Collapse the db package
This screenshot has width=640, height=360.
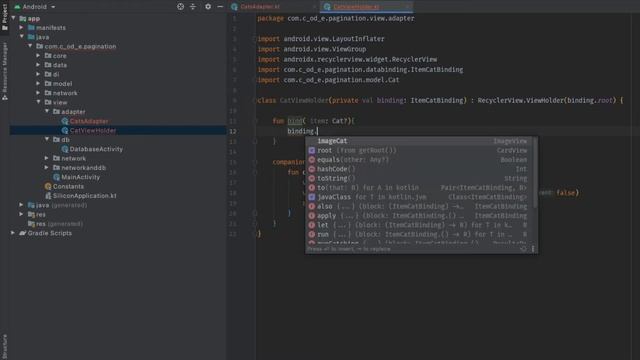coord(47,140)
